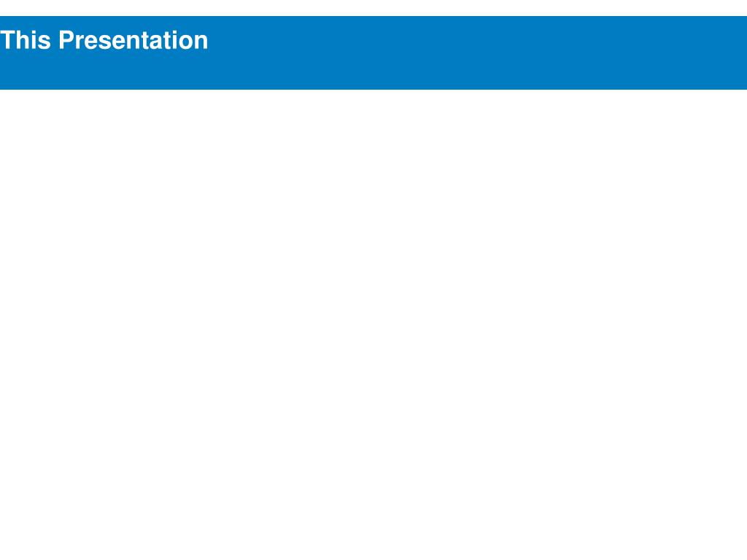This screenshot has height=560, width=747.
Task: Click the white area just under the banner
Action: (x=373, y=102)
